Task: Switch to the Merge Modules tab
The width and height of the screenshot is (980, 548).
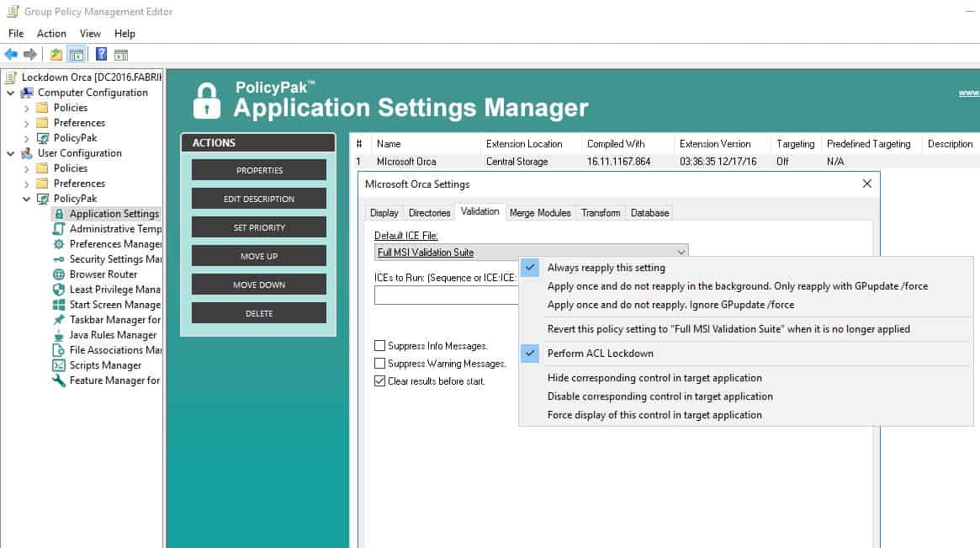Action: pyautogui.click(x=540, y=213)
